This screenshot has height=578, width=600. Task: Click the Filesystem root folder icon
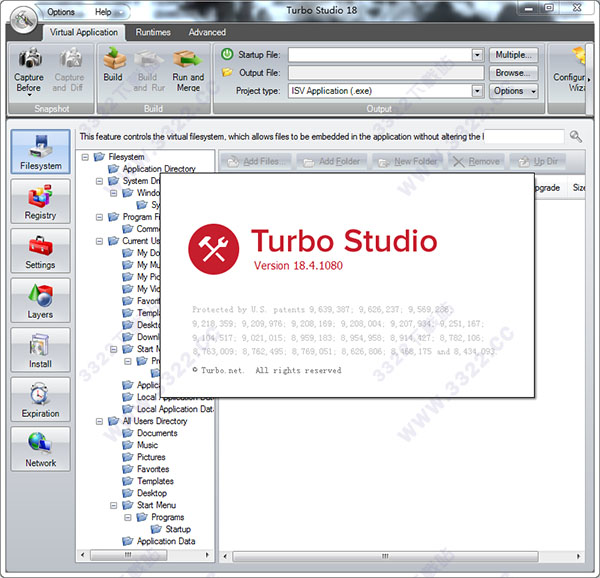(99, 156)
